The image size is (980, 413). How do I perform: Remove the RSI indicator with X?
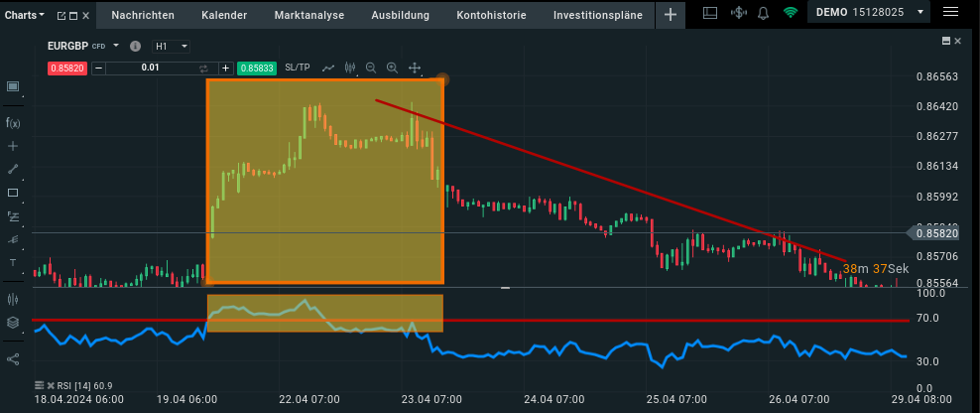(x=50, y=385)
